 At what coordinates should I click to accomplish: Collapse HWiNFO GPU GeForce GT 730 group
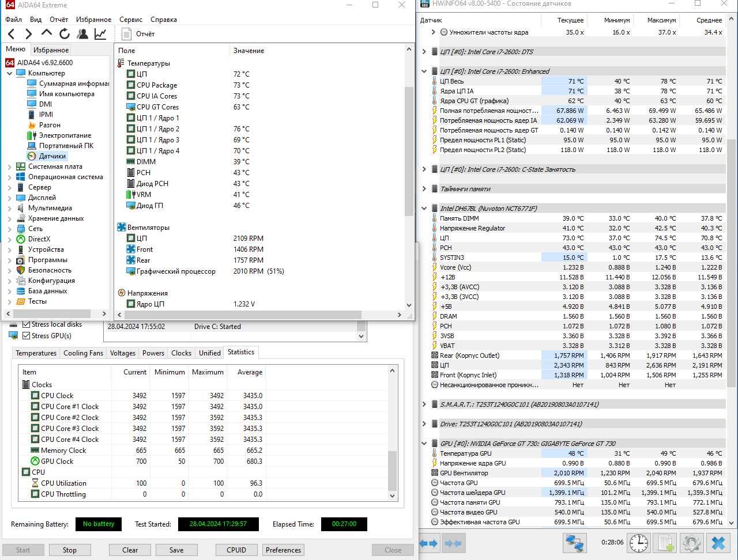tap(424, 444)
